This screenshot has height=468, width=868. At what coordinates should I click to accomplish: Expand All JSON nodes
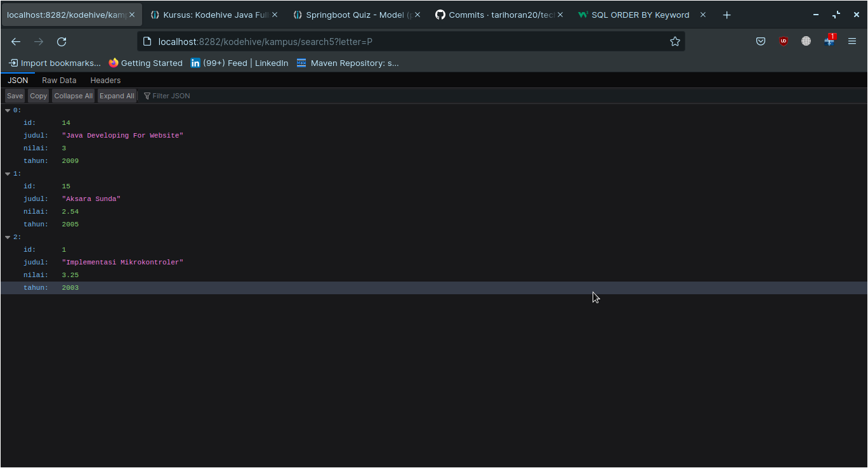tap(117, 96)
